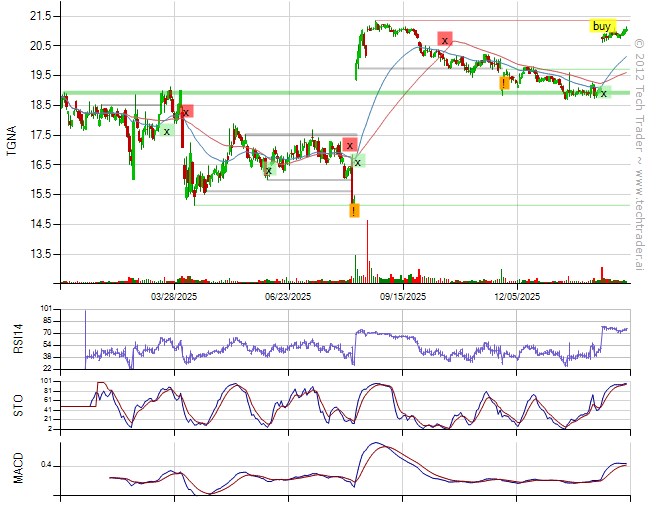Screen dimensions: 657x514
Task: Click the orange exclamation marker near 15.0 low
Action: (354, 210)
